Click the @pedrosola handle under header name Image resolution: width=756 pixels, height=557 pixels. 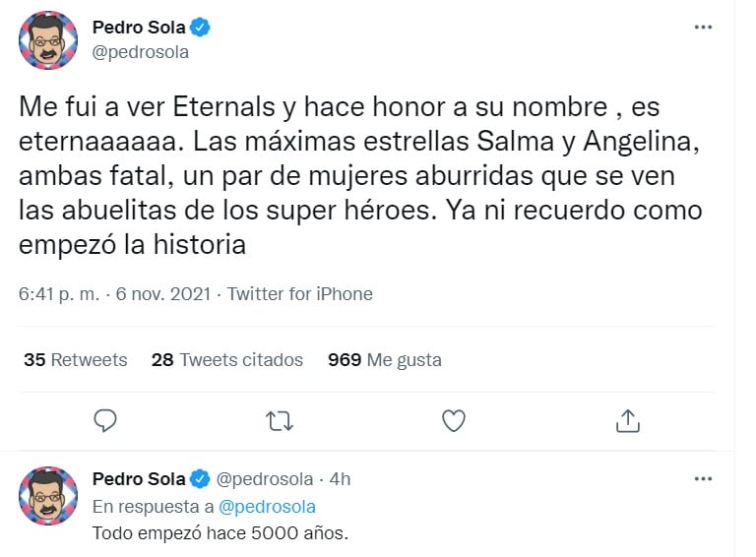click(141, 52)
